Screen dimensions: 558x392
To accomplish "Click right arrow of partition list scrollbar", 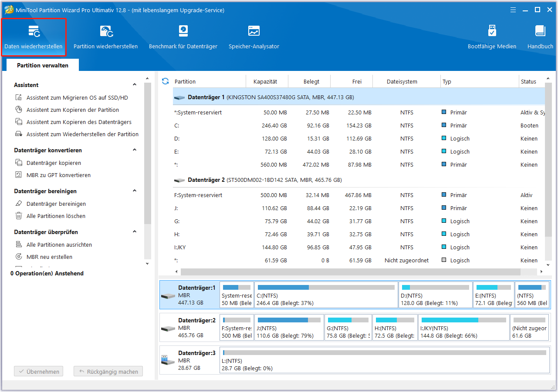I will pyautogui.click(x=541, y=271).
